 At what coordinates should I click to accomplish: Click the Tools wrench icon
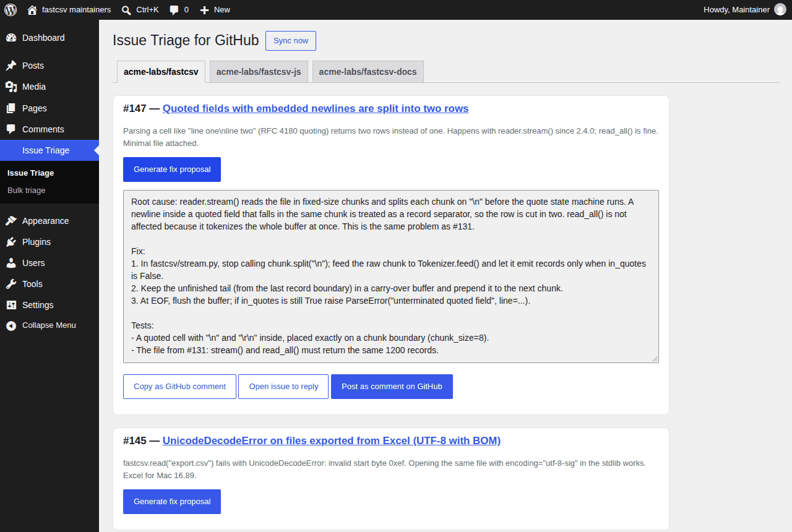[11, 284]
